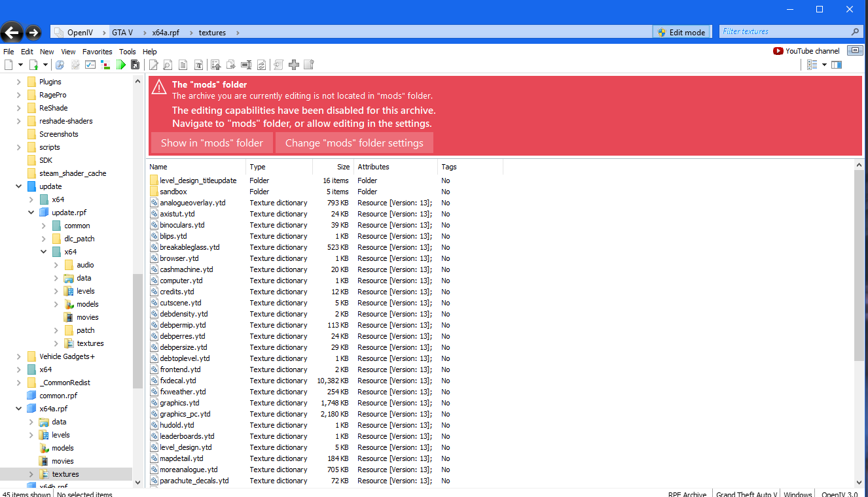Select steam_shader_cache in the tree
The width and height of the screenshot is (868, 497).
pos(73,173)
